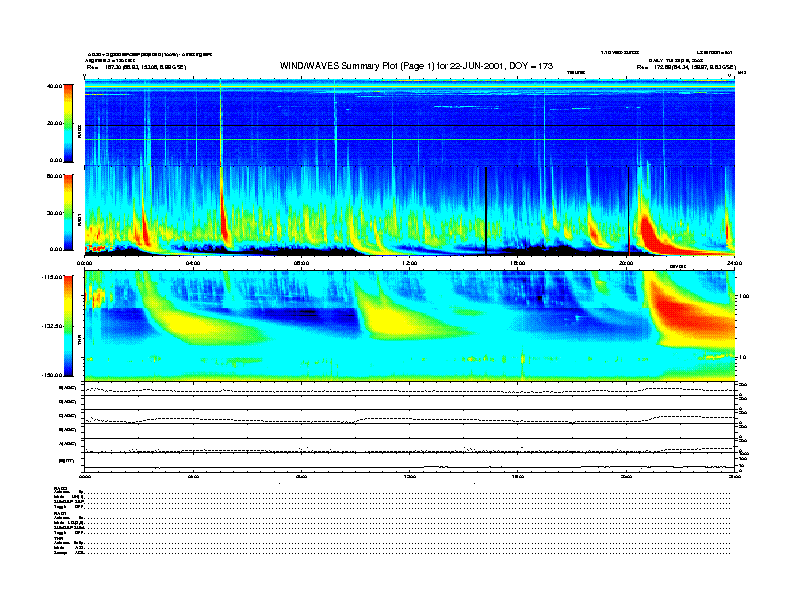Click the -115.00 colorbar label
This screenshot has height=612, width=792.
pyautogui.click(x=52, y=277)
